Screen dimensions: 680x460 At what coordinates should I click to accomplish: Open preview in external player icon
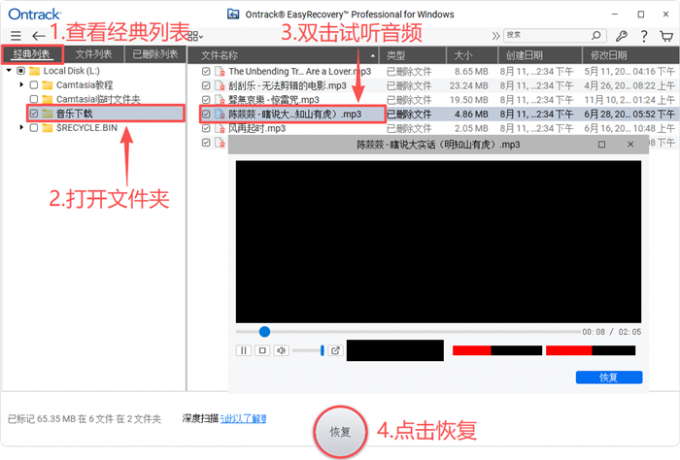coord(335,350)
